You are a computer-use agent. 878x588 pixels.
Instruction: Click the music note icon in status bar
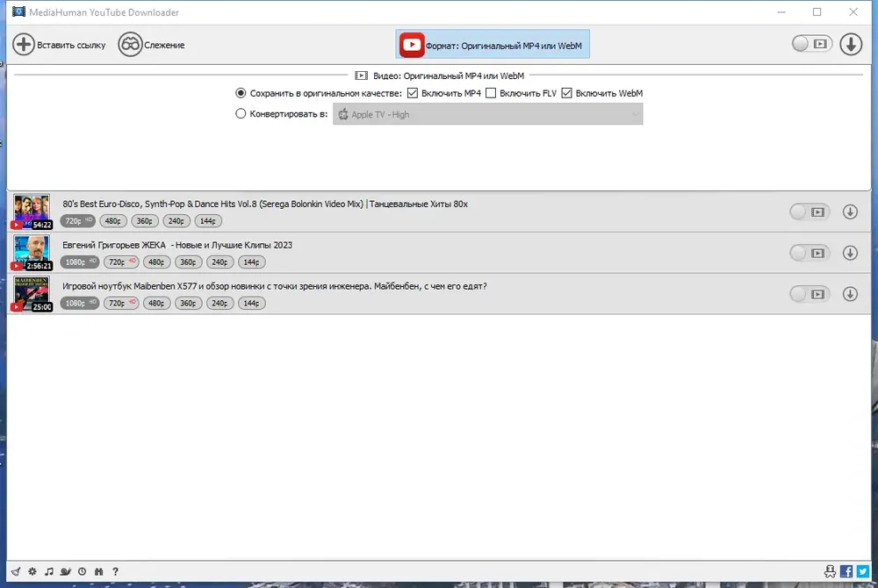point(49,571)
